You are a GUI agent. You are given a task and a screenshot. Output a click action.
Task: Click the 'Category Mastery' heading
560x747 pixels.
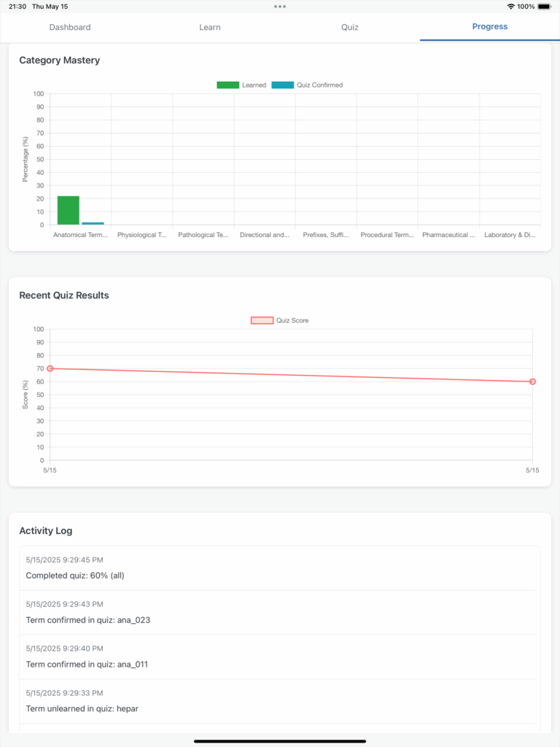(x=60, y=60)
